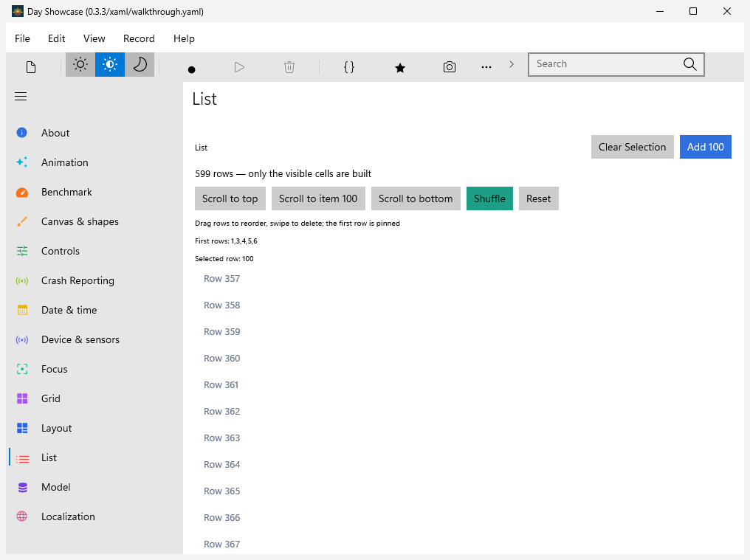This screenshot has height=560, width=750.
Task: Click the Benchmark gauge icon
Action: coord(22,193)
